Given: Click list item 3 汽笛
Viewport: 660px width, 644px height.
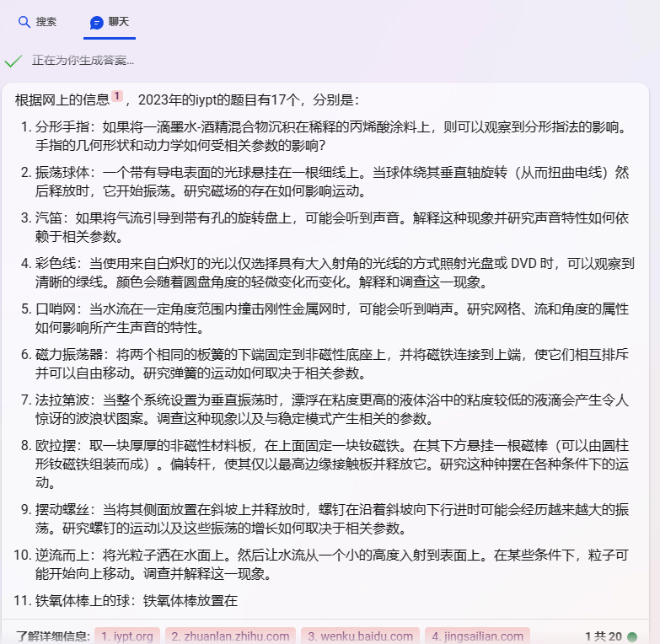Looking at the screenshot, I should (325, 227).
